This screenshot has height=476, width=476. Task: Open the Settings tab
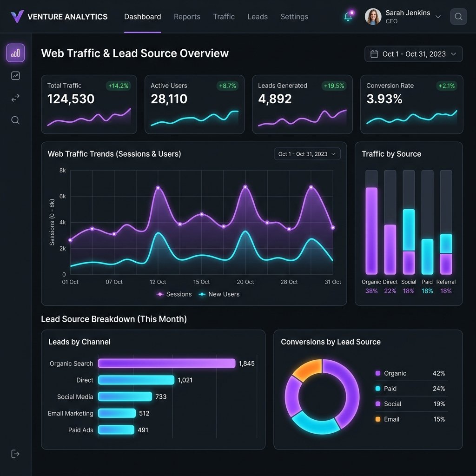point(294,16)
